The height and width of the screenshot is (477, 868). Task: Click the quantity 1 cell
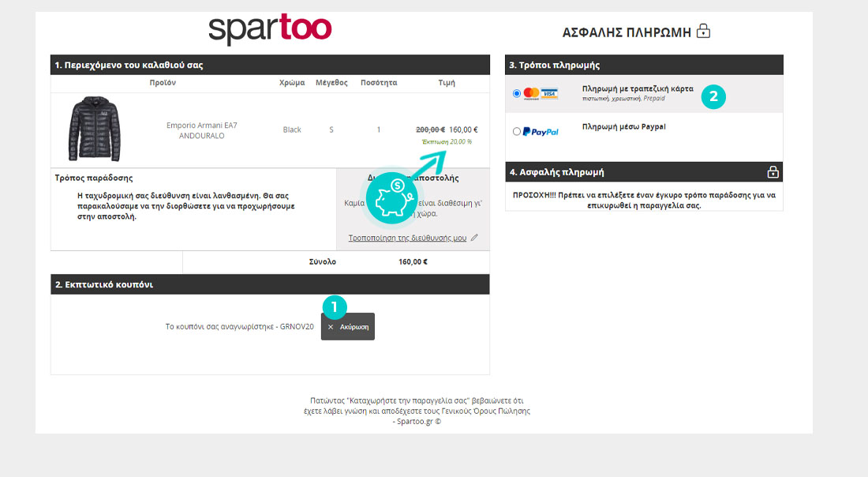[x=379, y=130]
